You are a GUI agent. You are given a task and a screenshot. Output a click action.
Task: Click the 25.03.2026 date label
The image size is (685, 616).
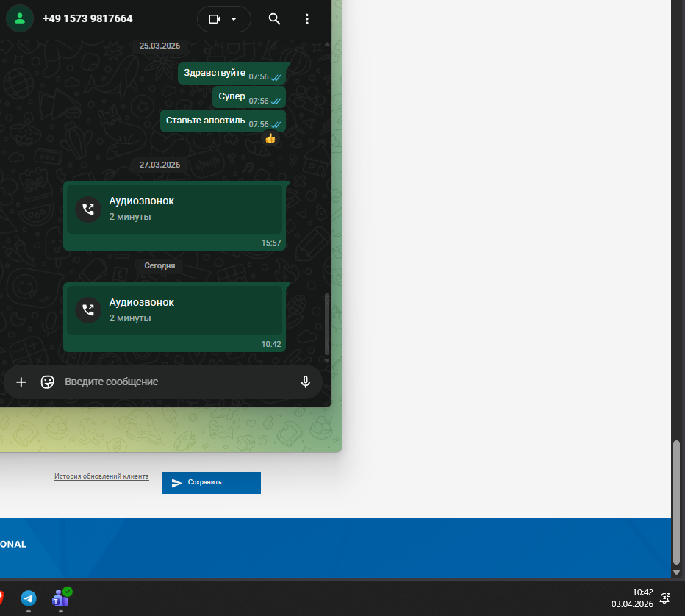[x=160, y=46]
